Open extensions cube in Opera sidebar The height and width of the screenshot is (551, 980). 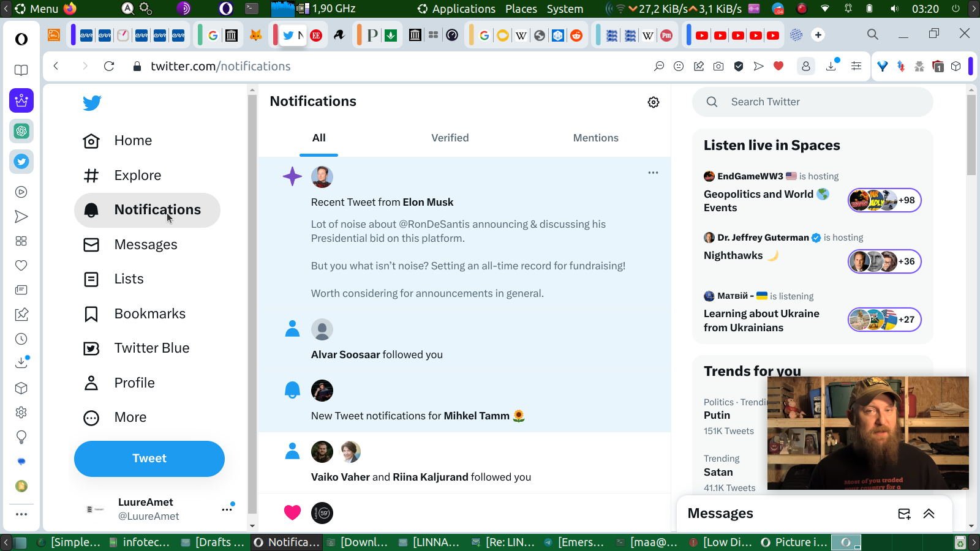click(x=21, y=388)
